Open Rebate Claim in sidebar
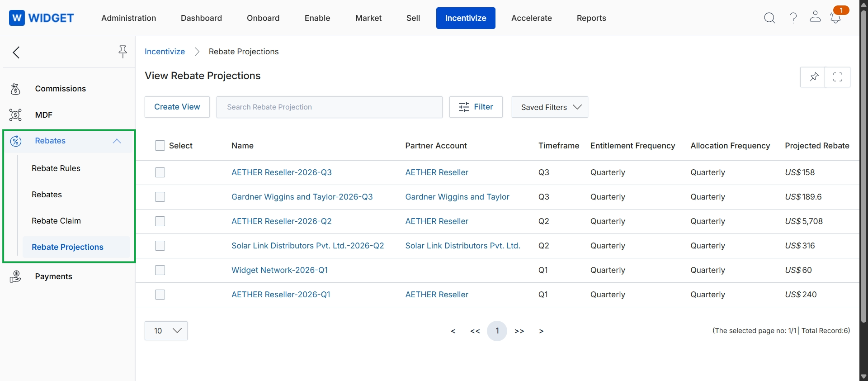The image size is (868, 381). (x=57, y=221)
